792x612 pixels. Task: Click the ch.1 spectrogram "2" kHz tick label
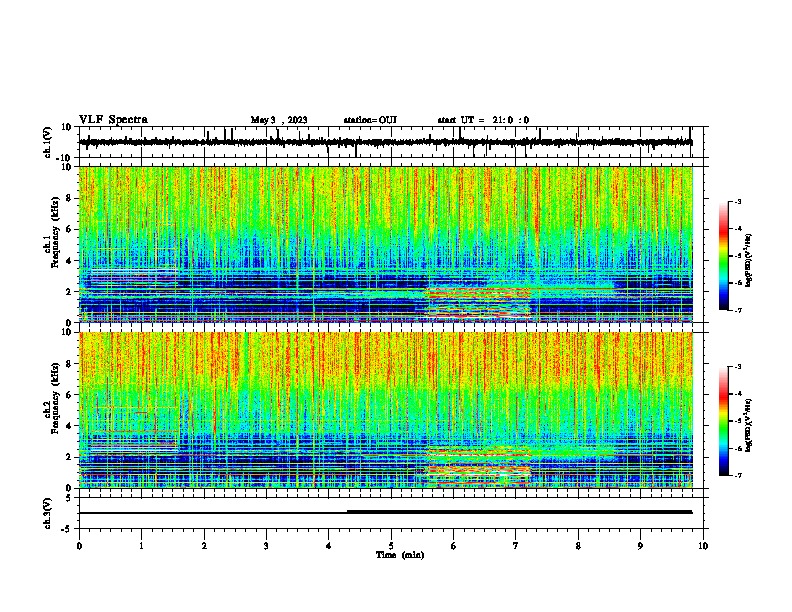click(x=69, y=292)
